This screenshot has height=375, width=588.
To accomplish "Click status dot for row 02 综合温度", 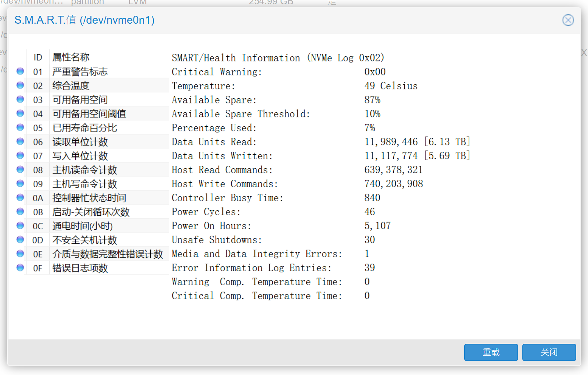I will pos(20,85).
